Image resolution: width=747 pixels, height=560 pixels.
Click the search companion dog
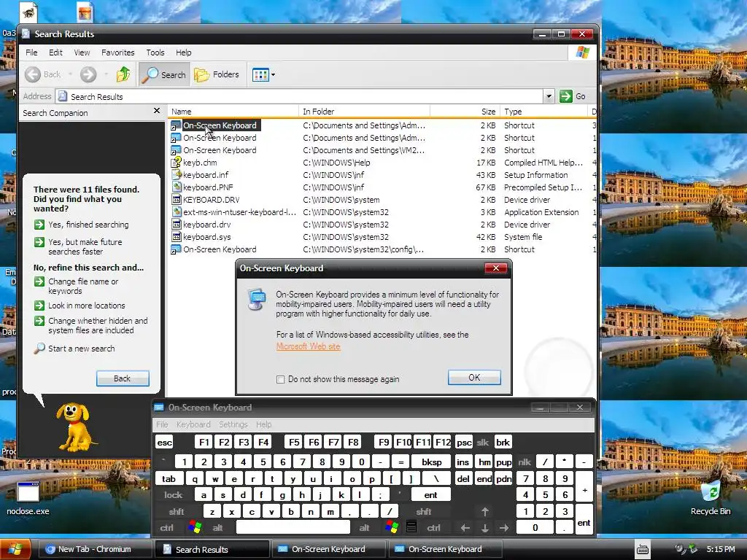pyautogui.click(x=75, y=426)
